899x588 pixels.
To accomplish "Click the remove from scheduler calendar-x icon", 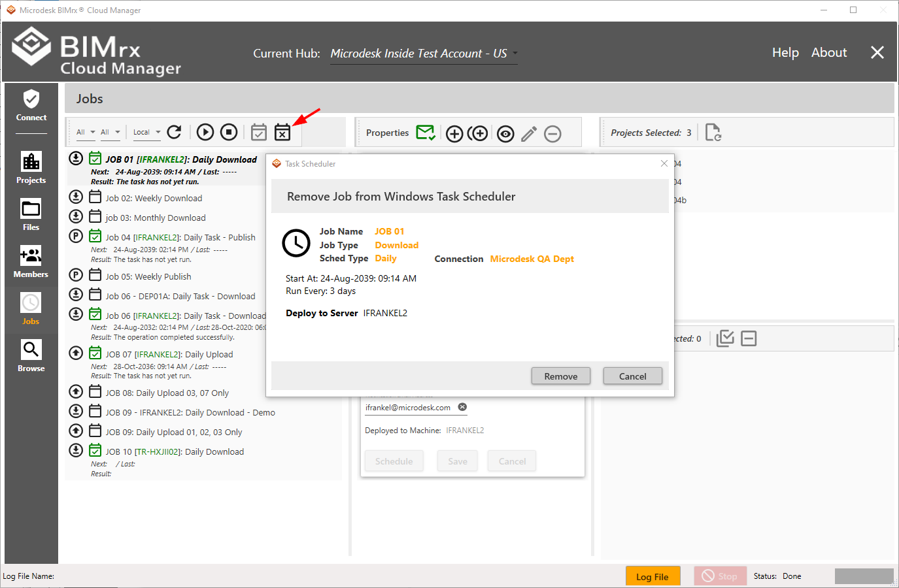I will click(x=282, y=132).
